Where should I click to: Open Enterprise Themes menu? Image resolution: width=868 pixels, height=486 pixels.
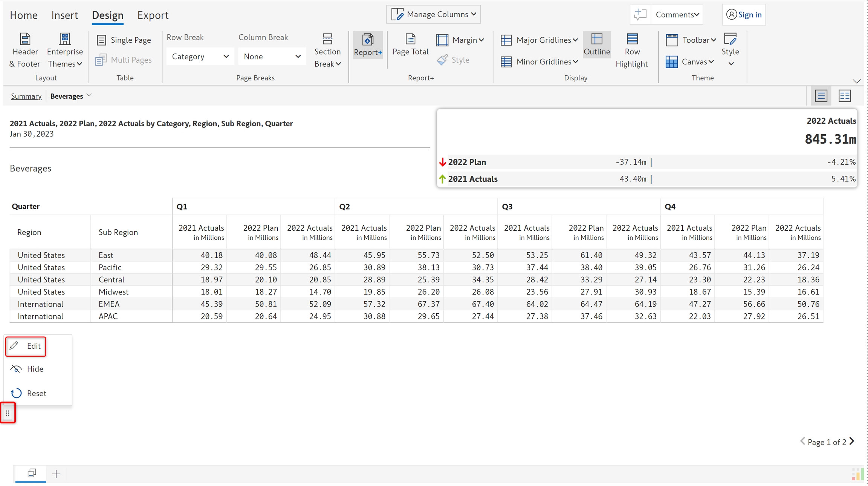[65, 51]
